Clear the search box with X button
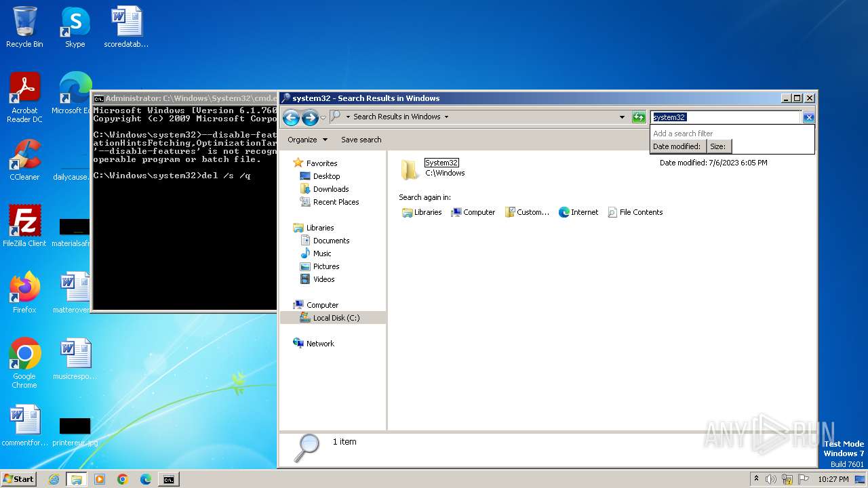Image resolution: width=868 pixels, height=488 pixels. (808, 117)
